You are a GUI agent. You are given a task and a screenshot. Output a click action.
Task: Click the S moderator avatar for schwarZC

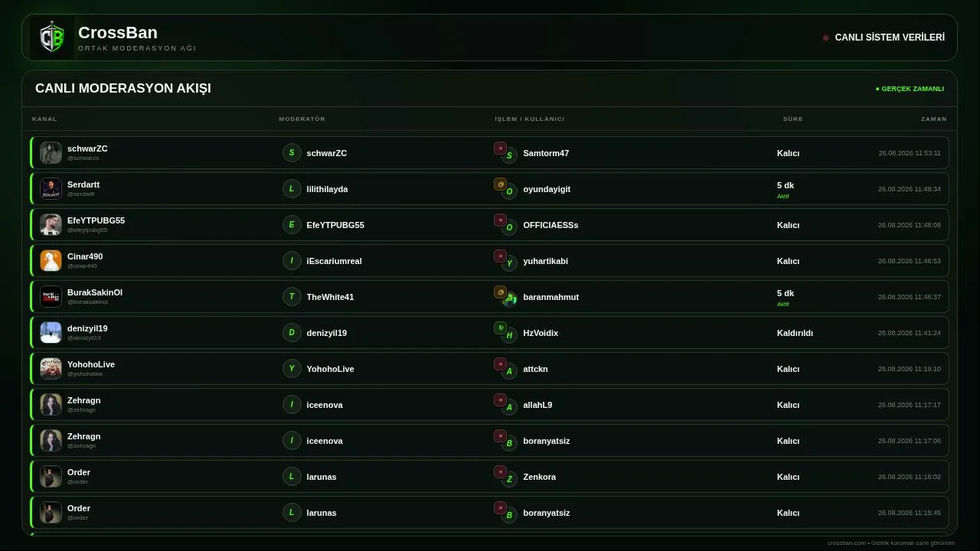pyautogui.click(x=291, y=153)
